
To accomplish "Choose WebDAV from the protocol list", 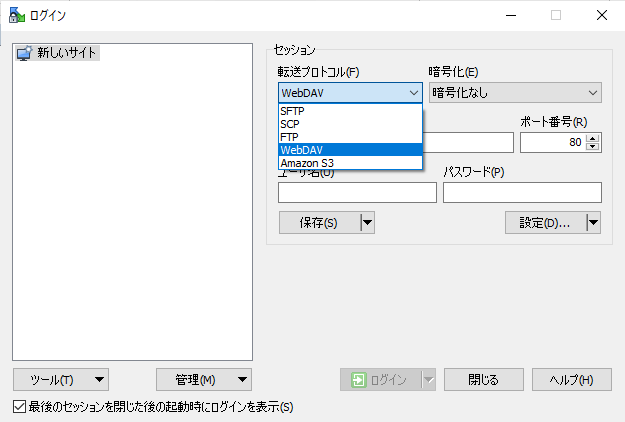I will pos(350,150).
